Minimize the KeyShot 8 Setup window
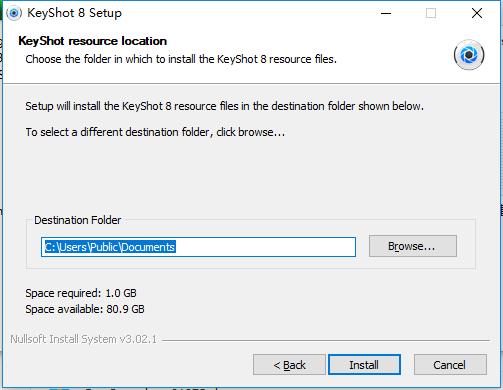The image size is (503, 390). [x=386, y=13]
